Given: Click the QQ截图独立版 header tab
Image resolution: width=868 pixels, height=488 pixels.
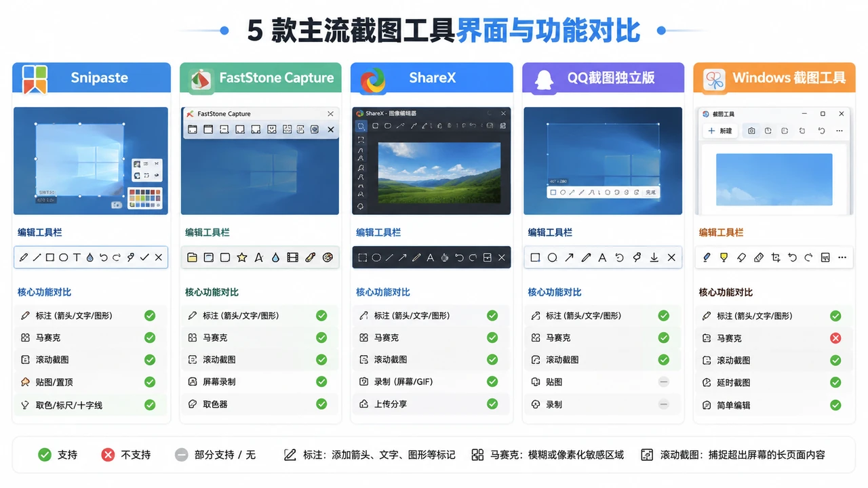Looking at the screenshot, I should [x=603, y=77].
